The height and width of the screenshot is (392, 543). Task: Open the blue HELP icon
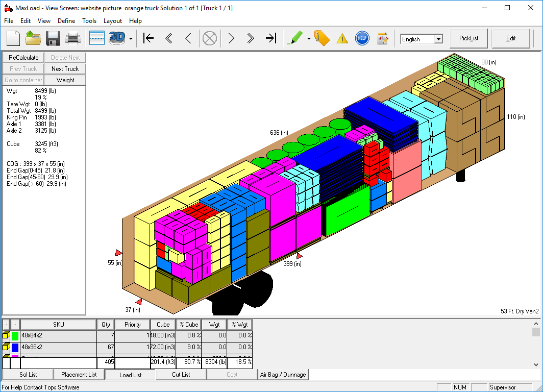pos(362,38)
